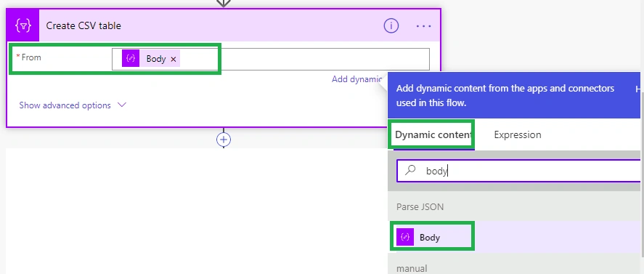The height and width of the screenshot is (274, 644).
Task: Open the ellipsis menu of Create CSV table
Action: (x=423, y=26)
